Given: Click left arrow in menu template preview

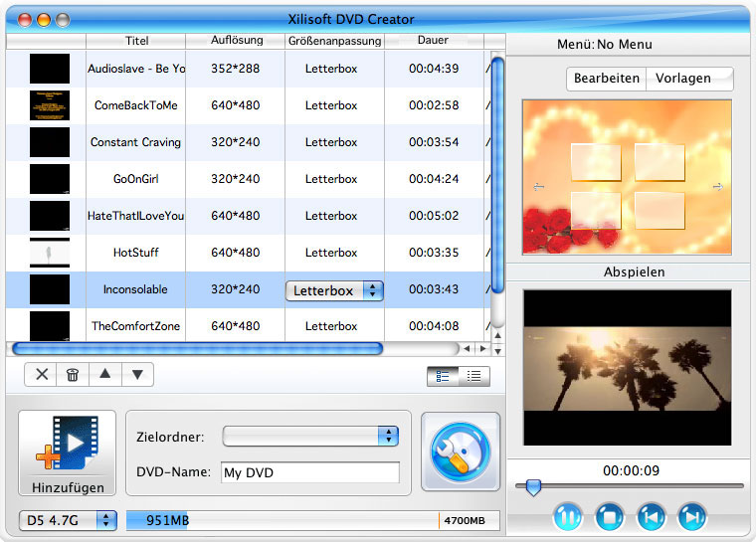Looking at the screenshot, I should click(538, 187).
